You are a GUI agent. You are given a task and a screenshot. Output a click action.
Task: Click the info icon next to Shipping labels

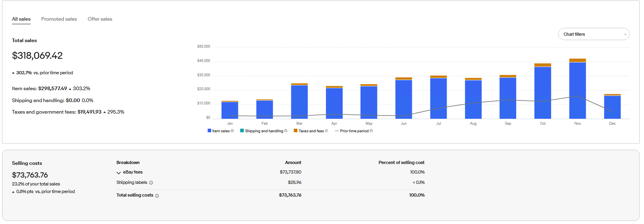coord(151,183)
